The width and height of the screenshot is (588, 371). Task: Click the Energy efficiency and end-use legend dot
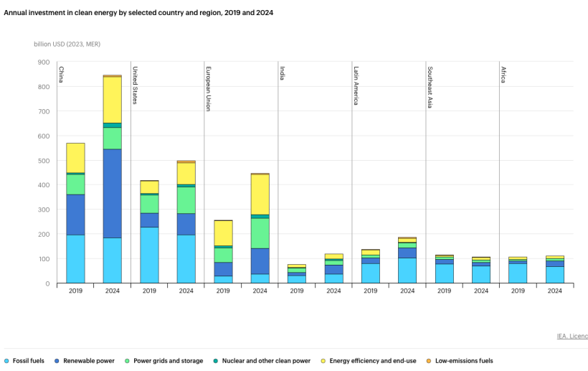click(x=323, y=361)
